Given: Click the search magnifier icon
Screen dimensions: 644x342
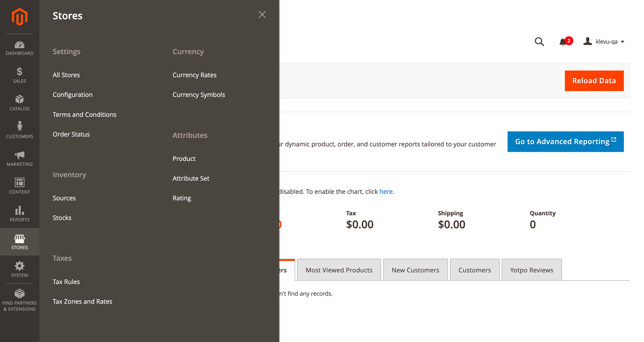Looking at the screenshot, I should (x=539, y=42).
